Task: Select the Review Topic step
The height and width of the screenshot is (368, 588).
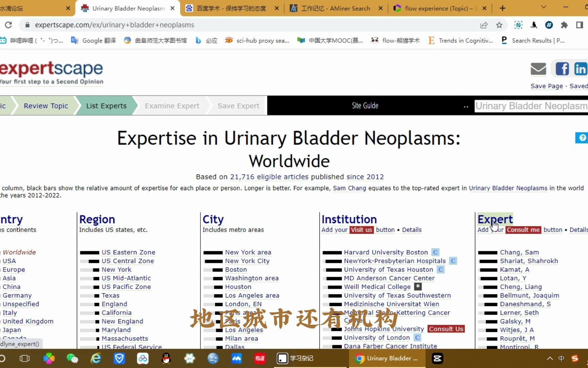Action: [46, 106]
